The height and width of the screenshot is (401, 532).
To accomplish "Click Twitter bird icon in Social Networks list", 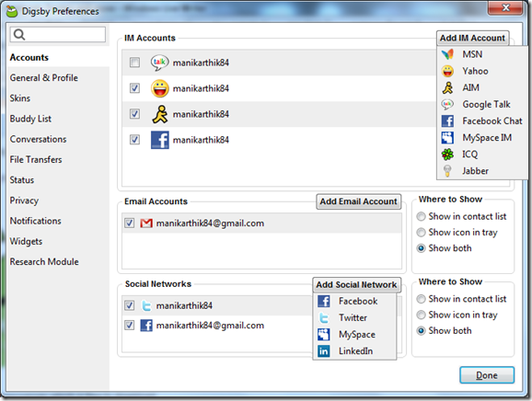I will [146, 305].
